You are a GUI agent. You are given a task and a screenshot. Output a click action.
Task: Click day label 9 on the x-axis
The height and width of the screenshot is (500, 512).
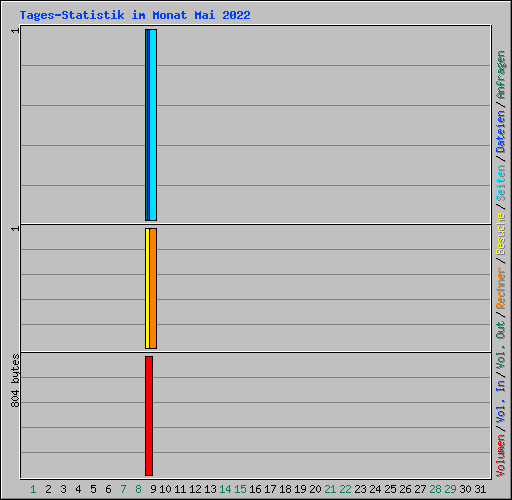[153, 489]
